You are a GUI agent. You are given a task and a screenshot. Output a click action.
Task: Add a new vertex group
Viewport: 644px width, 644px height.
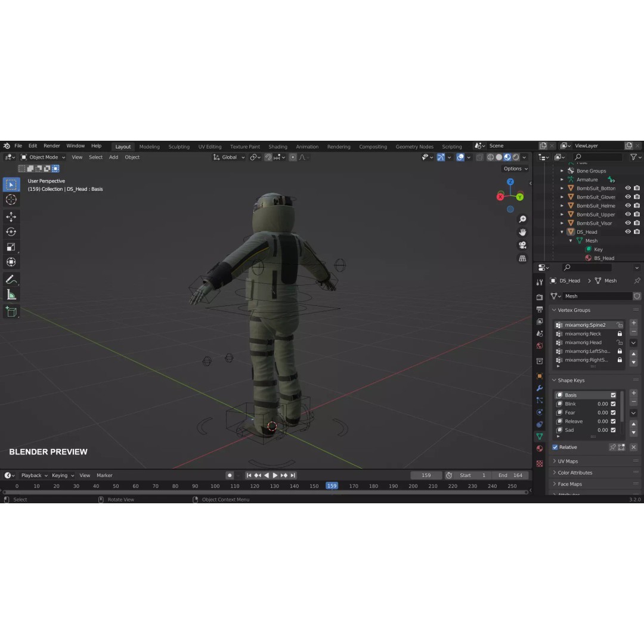(634, 323)
